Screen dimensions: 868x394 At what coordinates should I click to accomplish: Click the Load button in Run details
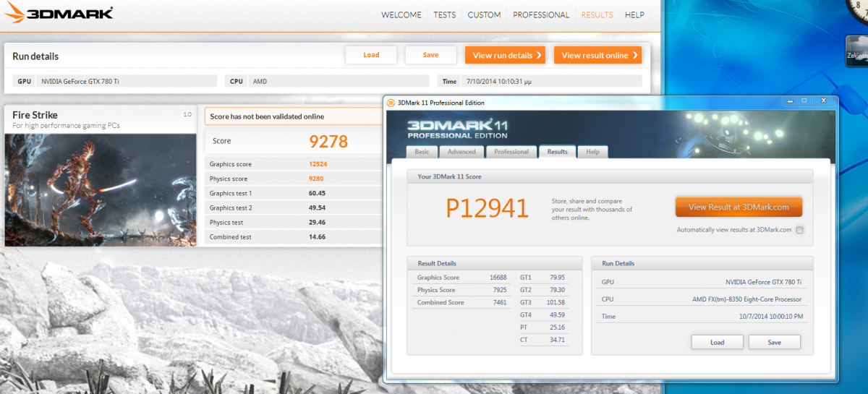371,55
